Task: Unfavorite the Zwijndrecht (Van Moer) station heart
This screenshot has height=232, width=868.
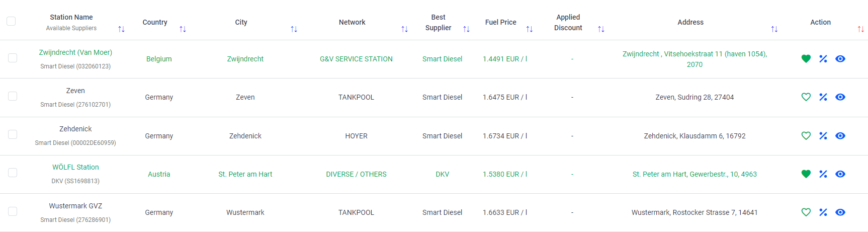Action: 806,59
